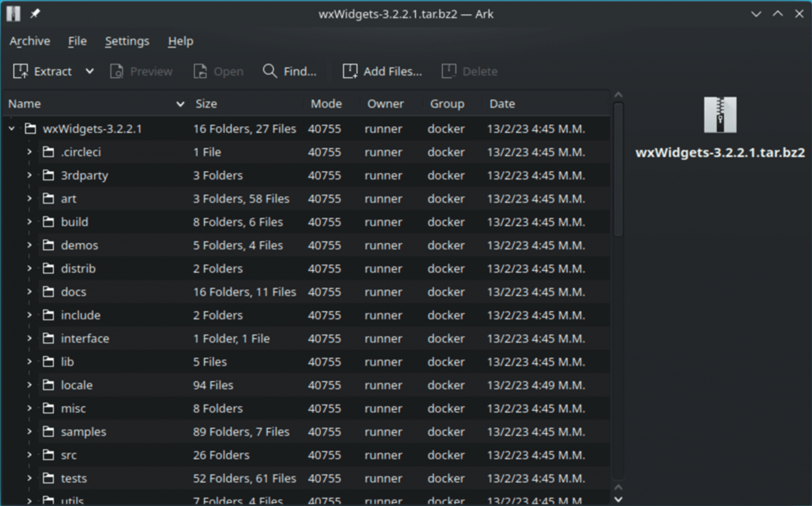The image size is (812, 506).
Task: Click the Ark application icon
Action: coord(13,14)
